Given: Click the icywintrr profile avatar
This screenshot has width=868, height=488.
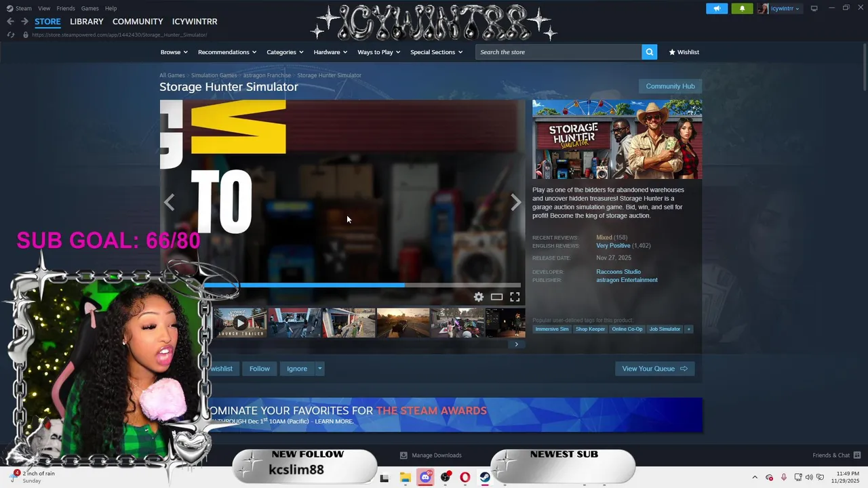Looking at the screenshot, I should 764,8.
